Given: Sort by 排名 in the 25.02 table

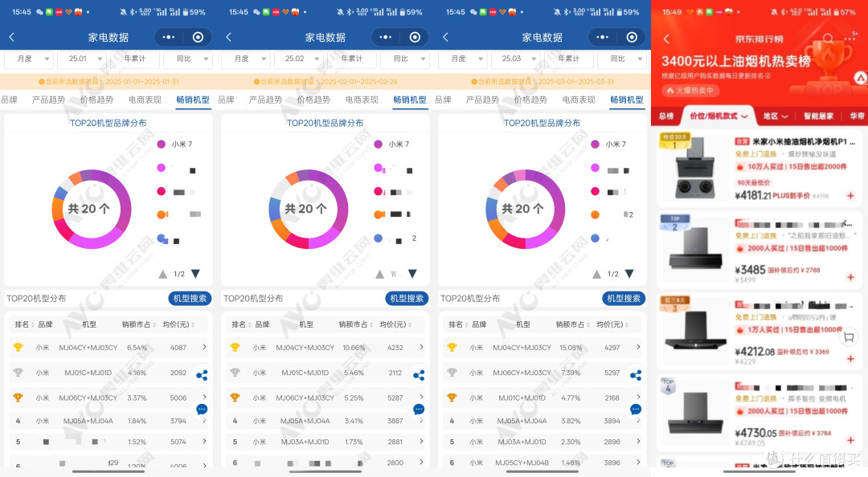Looking at the screenshot, I should [x=241, y=324].
